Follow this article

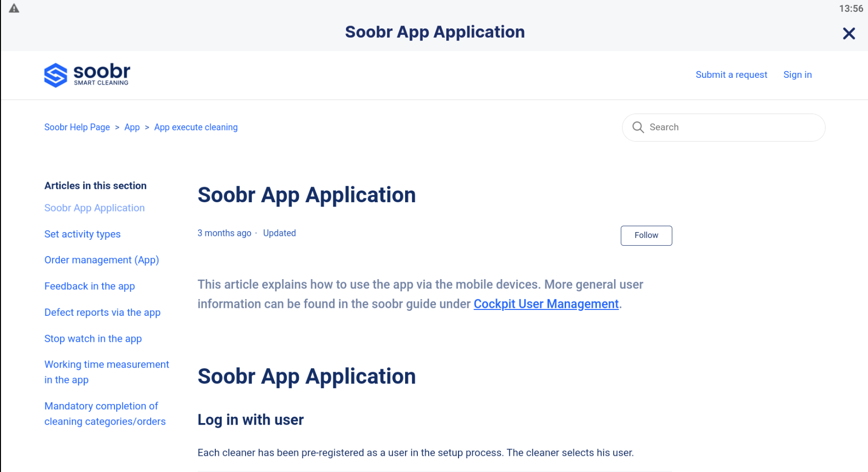(x=646, y=236)
